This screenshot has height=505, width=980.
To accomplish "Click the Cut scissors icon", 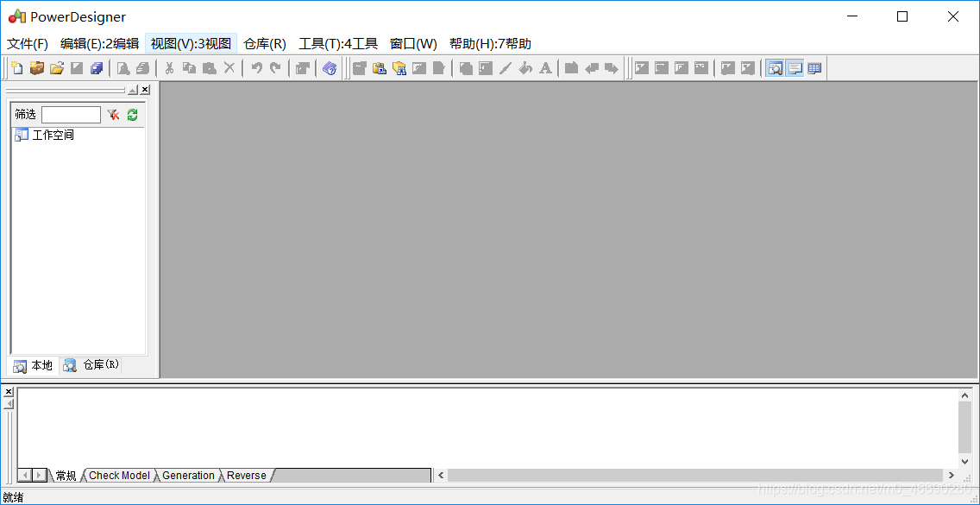I will coord(169,68).
